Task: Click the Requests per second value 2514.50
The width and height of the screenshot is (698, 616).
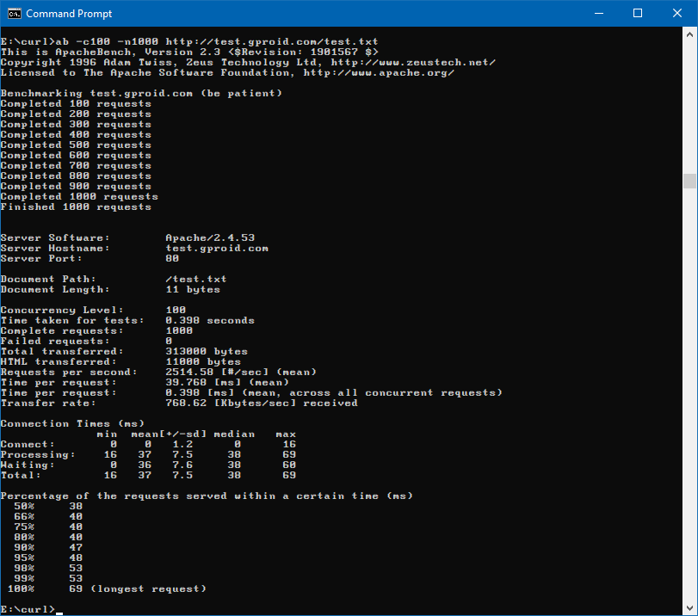Action: tap(189, 372)
